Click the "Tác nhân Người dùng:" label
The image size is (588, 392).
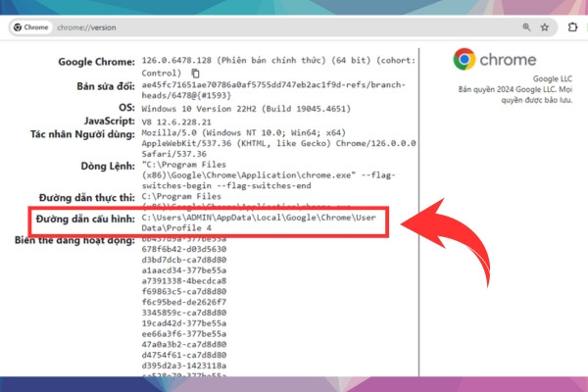point(82,134)
